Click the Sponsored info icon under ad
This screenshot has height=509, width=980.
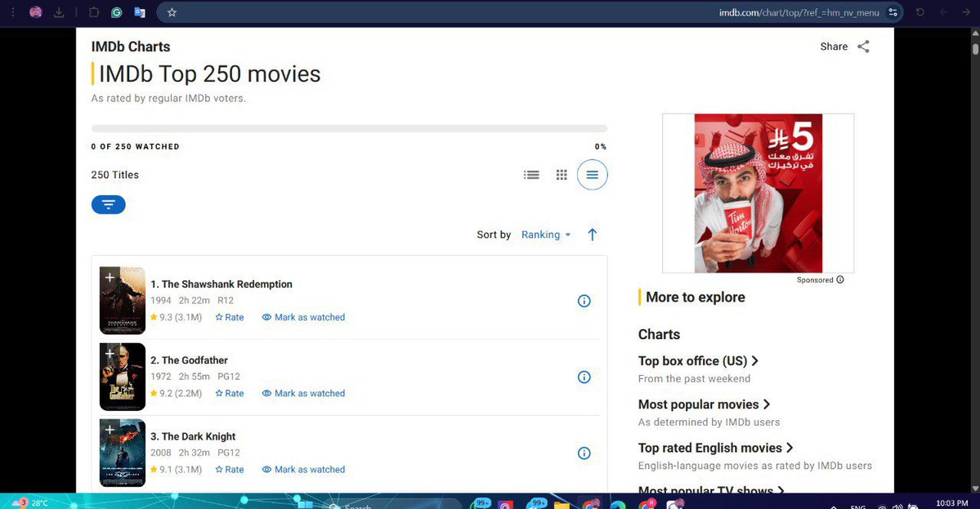tap(840, 279)
